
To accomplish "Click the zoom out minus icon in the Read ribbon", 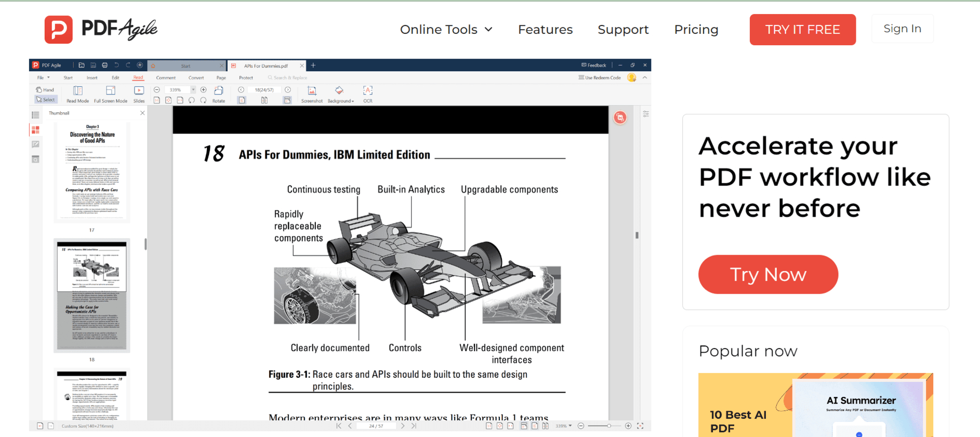I will 156,90.
